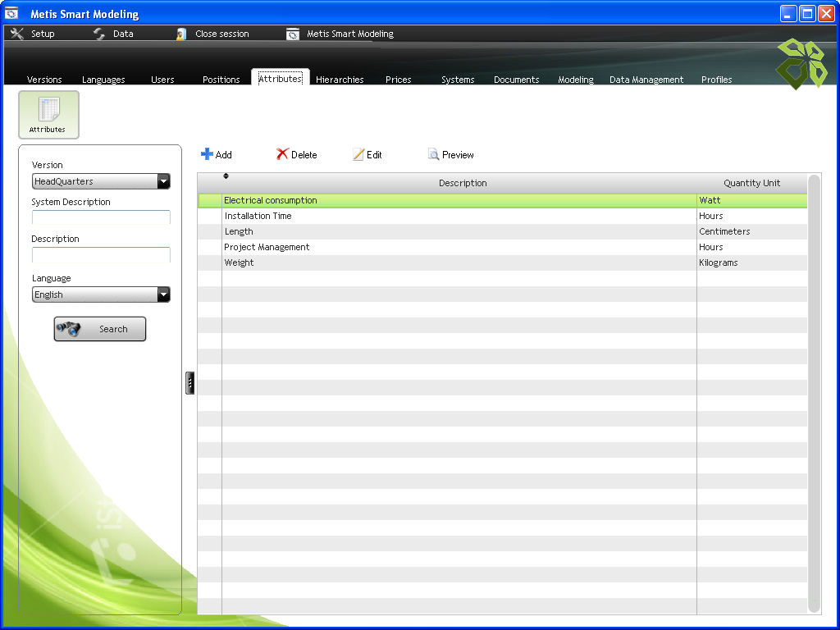This screenshot has height=630, width=840.
Task: Click the red X Delete icon
Action: tap(282, 154)
